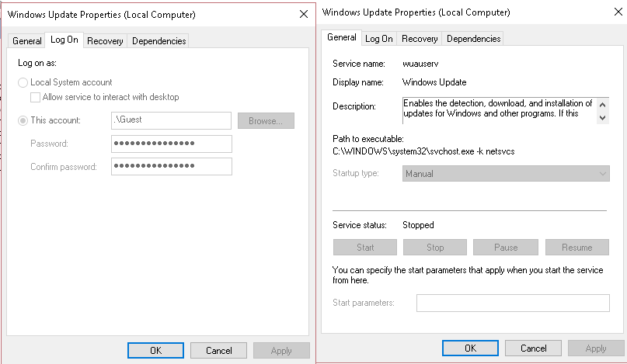The height and width of the screenshot is (364, 627).
Task: Open Recovery tab in left dialog
Action: point(105,41)
